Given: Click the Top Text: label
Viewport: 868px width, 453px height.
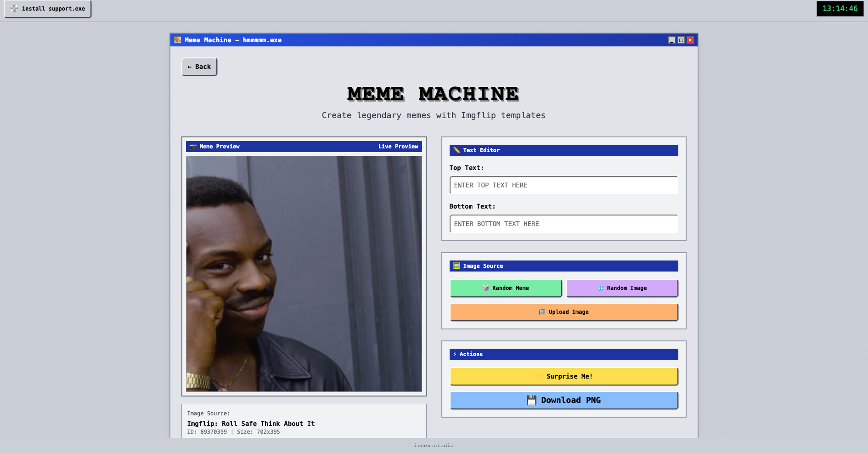Looking at the screenshot, I should click(x=466, y=168).
